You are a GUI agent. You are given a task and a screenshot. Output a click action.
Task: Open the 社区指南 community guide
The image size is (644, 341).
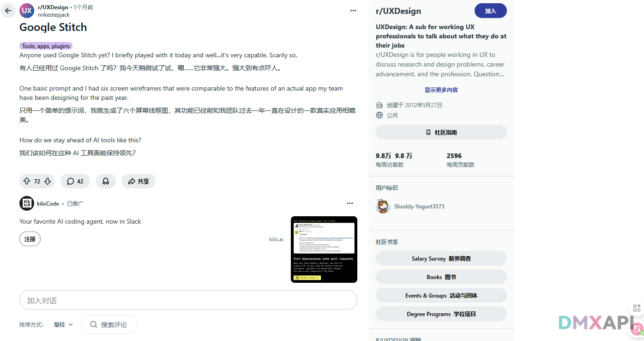(441, 132)
